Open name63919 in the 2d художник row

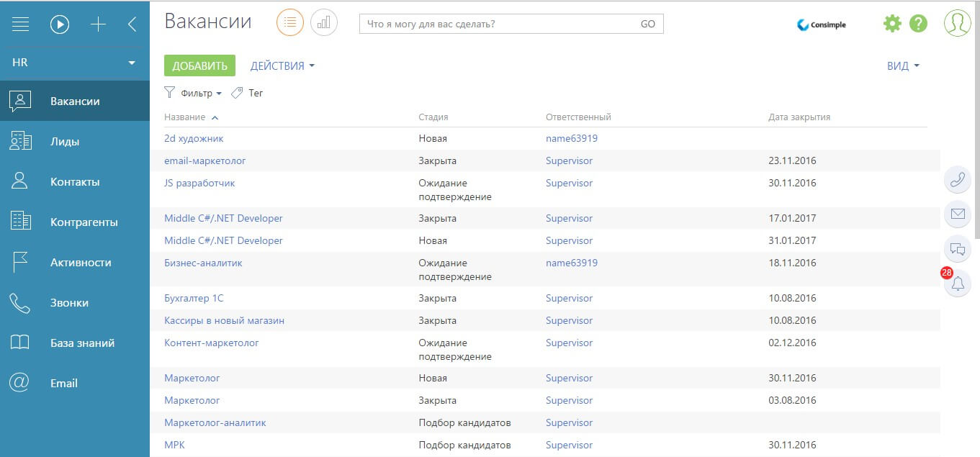click(x=572, y=138)
